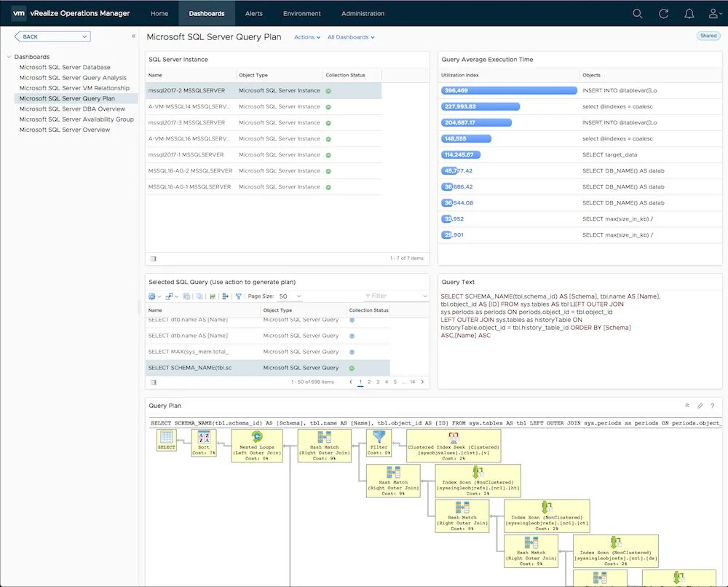The height and width of the screenshot is (587, 728).
Task: Go to next page of queries
Action: (x=422, y=382)
